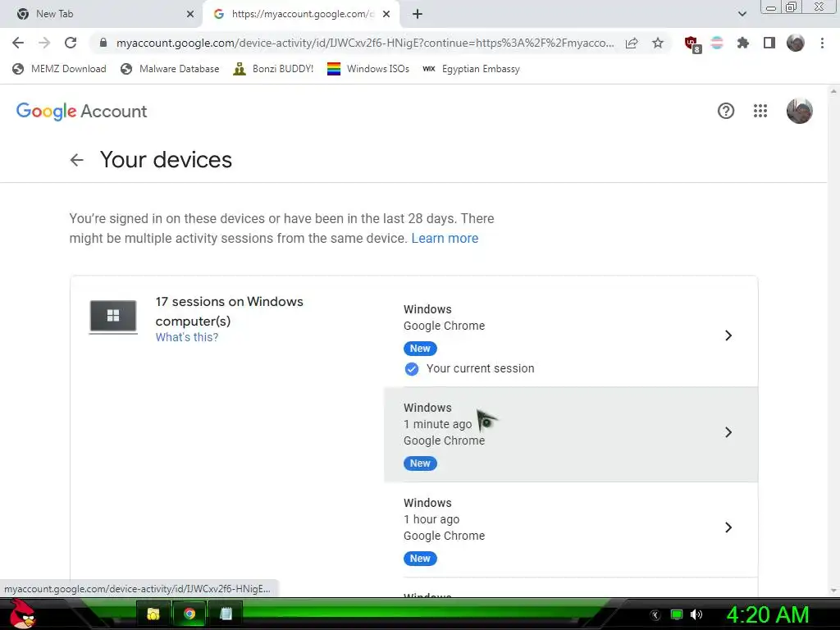Go back with arrow beside Your devices
840x630 pixels.
[x=76, y=160]
